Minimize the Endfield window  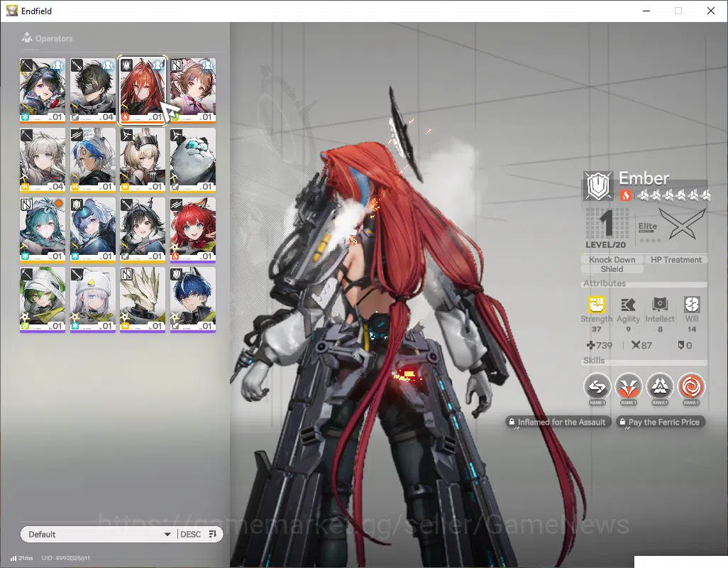(x=646, y=11)
